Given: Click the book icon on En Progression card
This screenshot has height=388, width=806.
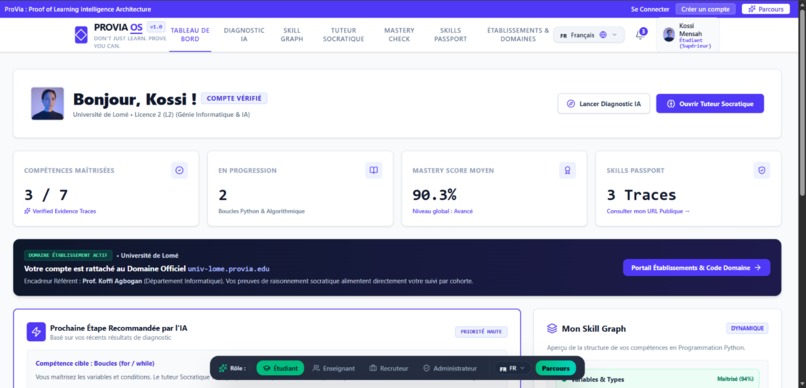Looking at the screenshot, I should 374,170.
